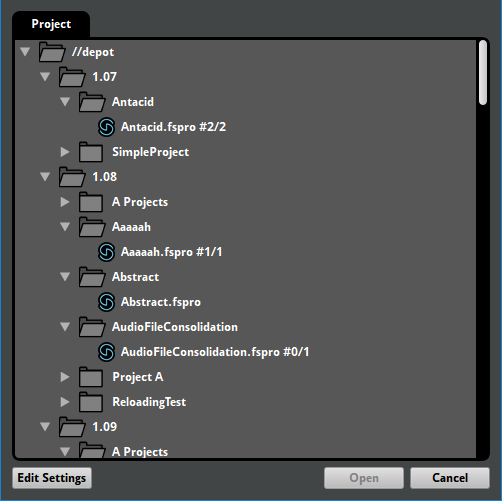Screen dimensions: 502x501
Task: Open the Edit Settings dialog
Action: pos(52,478)
